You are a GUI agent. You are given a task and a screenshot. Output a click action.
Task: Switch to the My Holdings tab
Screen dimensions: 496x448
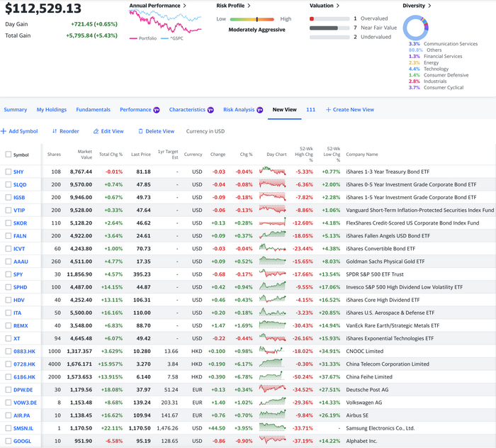coord(52,109)
